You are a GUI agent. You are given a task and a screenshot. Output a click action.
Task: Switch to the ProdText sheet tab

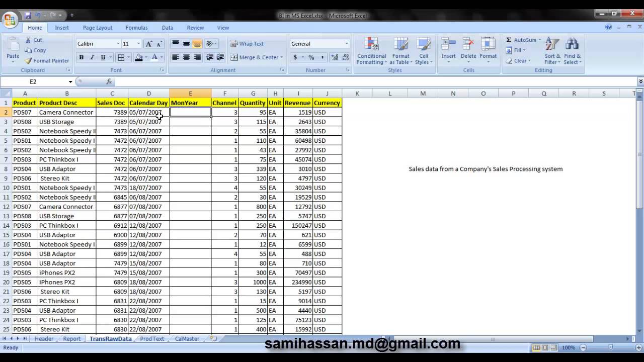click(152, 339)
